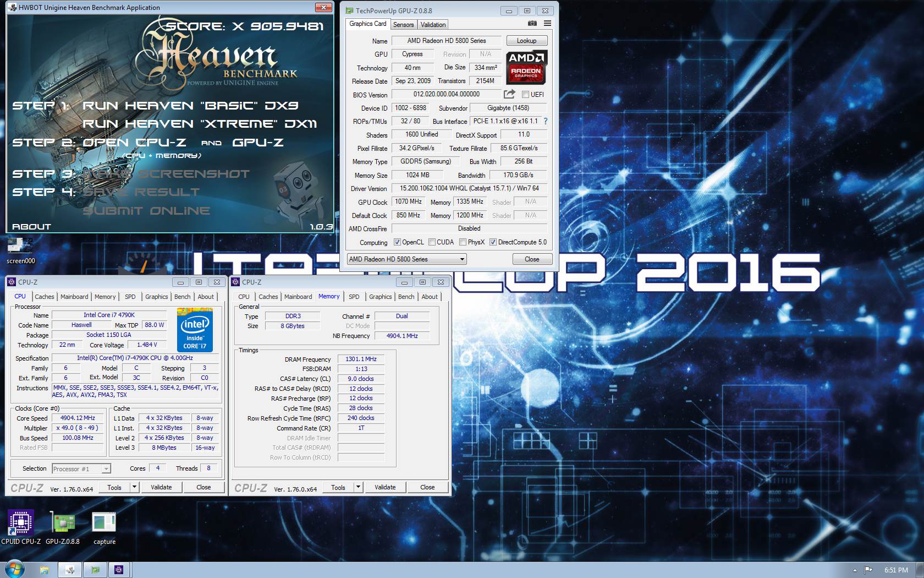This screenshot has width=924, height=578.
Task: Toggle the CUDA checkbox
Action: [432, 242]
